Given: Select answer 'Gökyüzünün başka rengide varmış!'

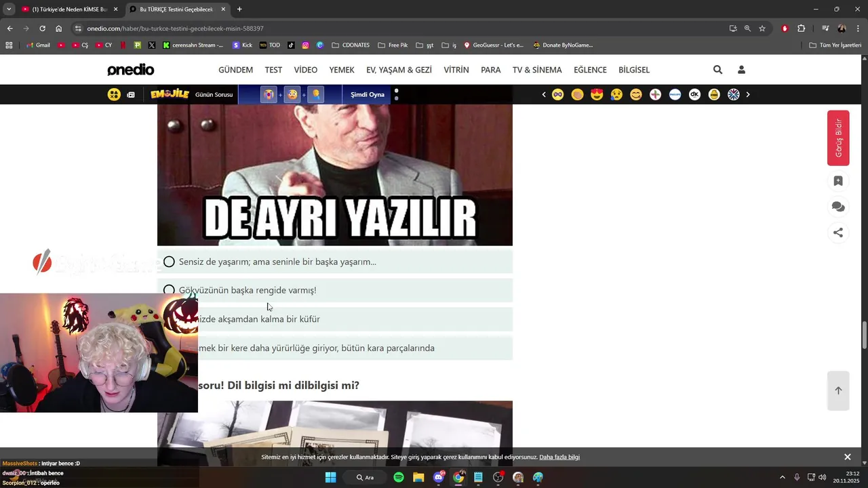Looking at the screenshot, I should coord(335,290).
